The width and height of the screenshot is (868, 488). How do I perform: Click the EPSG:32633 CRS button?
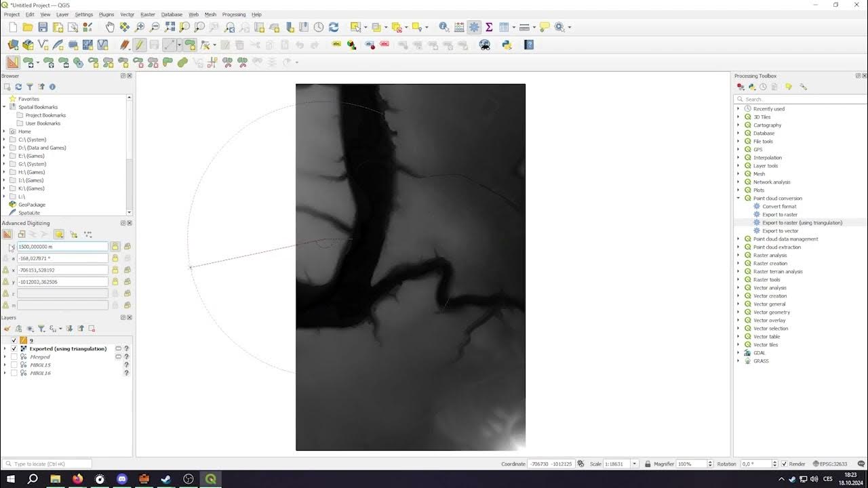pyautogui.click(x=831, y=464)
